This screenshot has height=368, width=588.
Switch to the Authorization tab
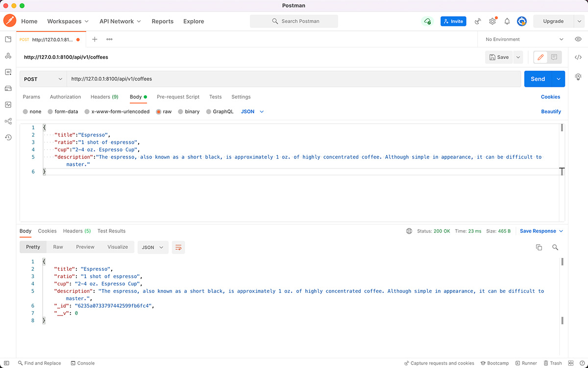point(65,97)
